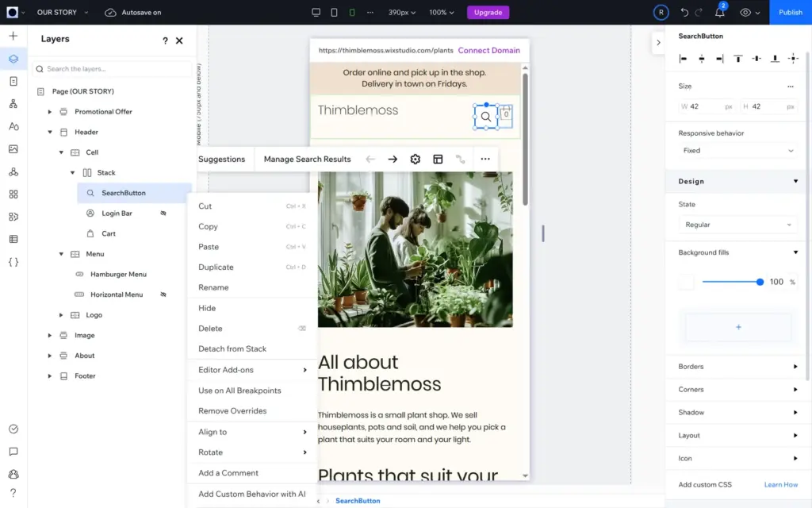Switch to desktop breakpoint icon
This screenshot has width=812, height=508.
(x=316, y=13)
